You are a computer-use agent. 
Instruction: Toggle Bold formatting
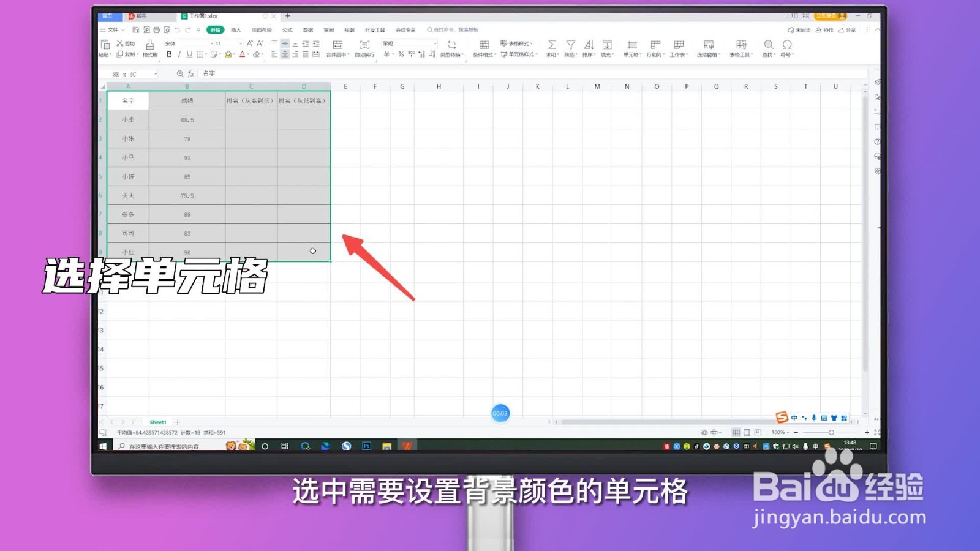[x=169, y=54]
